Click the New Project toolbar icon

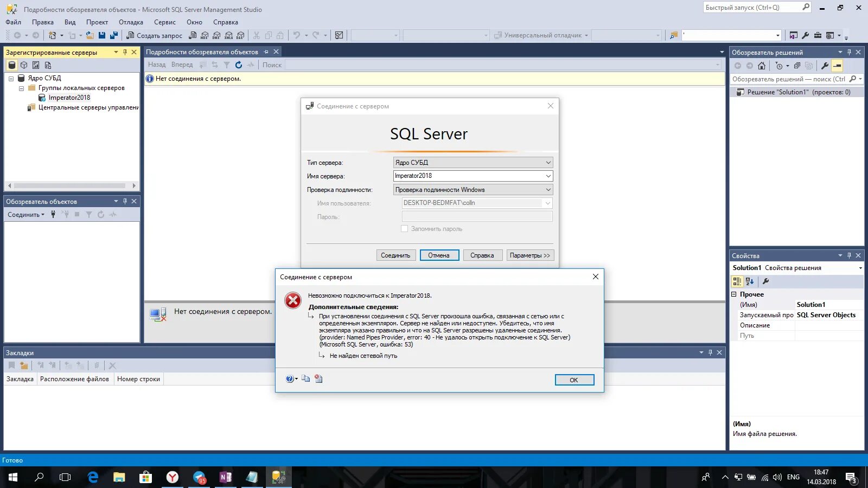(x=53, y=35)
